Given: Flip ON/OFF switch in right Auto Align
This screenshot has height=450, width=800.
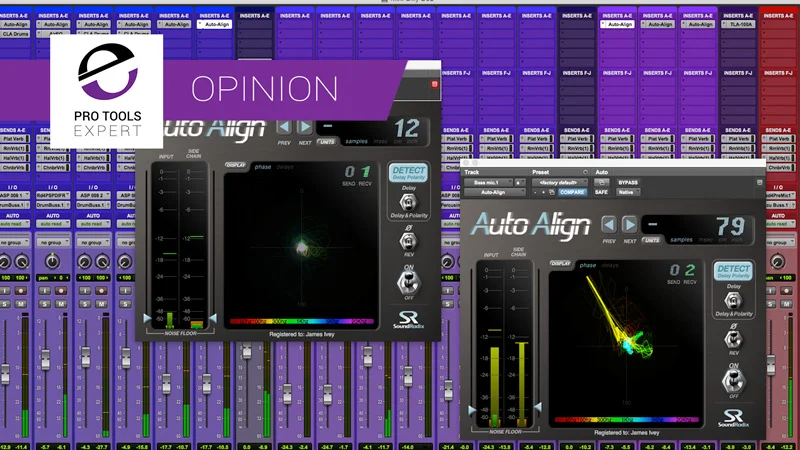Looking at the screenshot, I should [733, 381].
